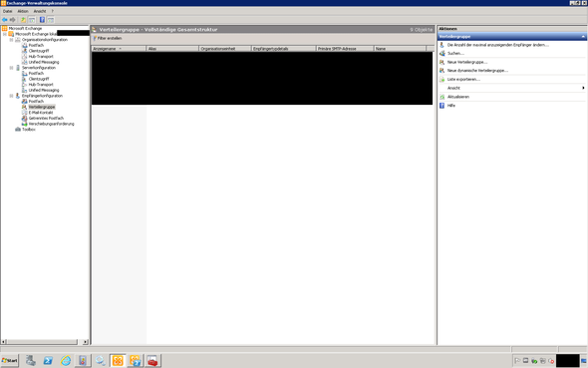
Task: Collapse the Empfängerkonfiguration tree branch
Action: pos(11,96)
